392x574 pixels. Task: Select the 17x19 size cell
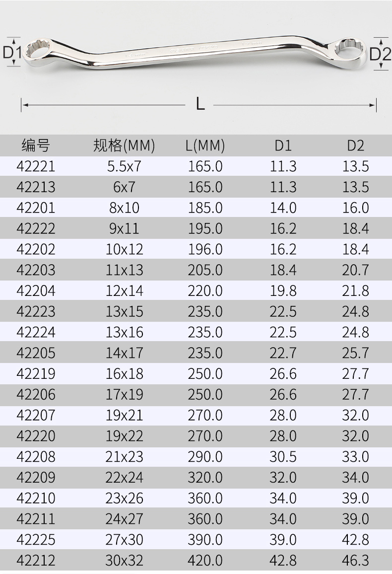[124, 394]
